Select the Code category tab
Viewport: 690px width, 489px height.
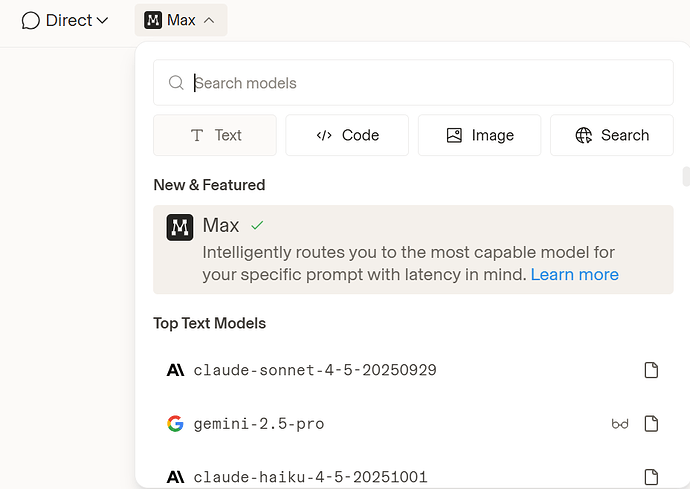pyautogui.click(x=347, y=135)
